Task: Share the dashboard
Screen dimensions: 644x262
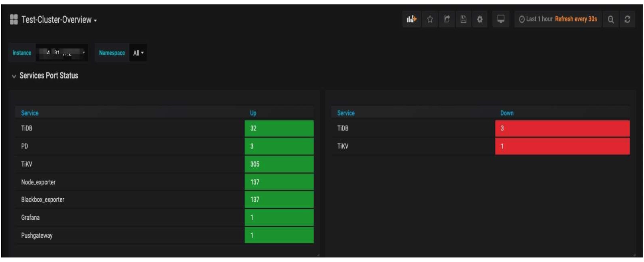Action: pyautogui.click(x=446, y=19)
